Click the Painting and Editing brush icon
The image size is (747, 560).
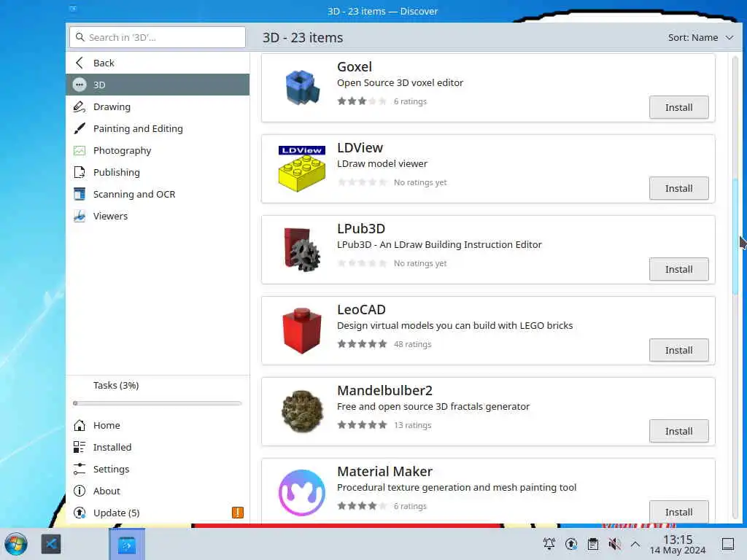[79, 128]
